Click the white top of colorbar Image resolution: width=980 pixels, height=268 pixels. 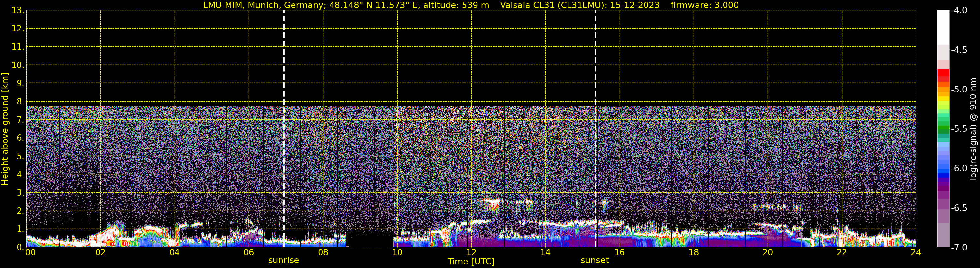[944, 27]
